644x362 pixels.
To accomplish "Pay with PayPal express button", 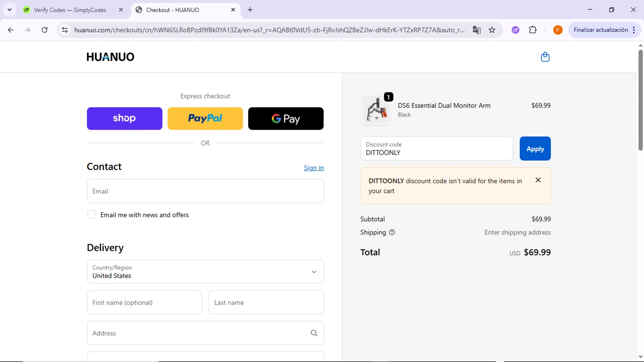I will [205, 119].
